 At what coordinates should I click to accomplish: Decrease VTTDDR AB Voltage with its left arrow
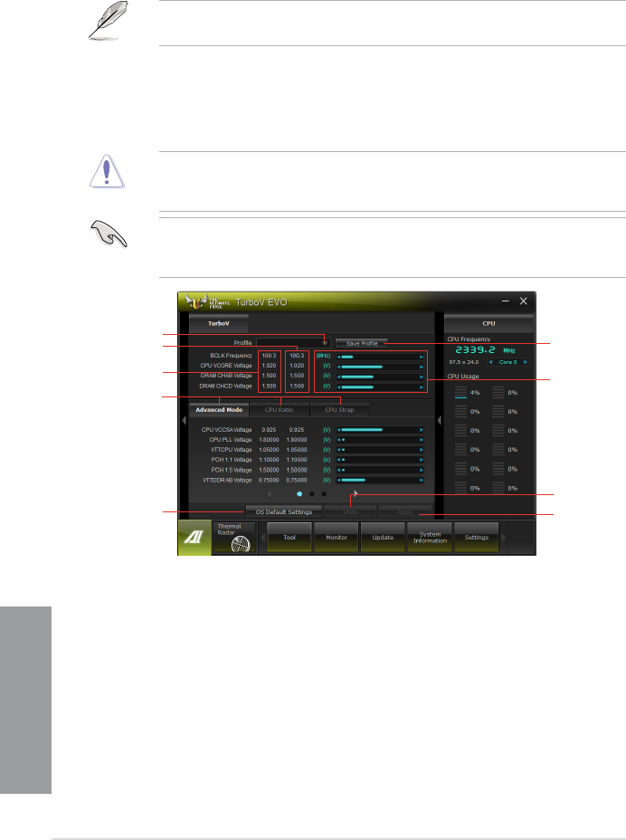click(x=338, y=480)
